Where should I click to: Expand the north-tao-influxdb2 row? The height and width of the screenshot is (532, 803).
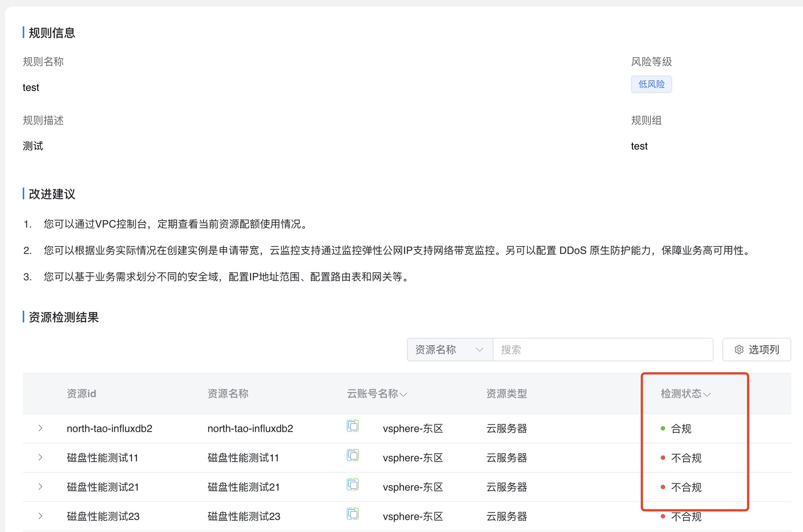[40, 428]
